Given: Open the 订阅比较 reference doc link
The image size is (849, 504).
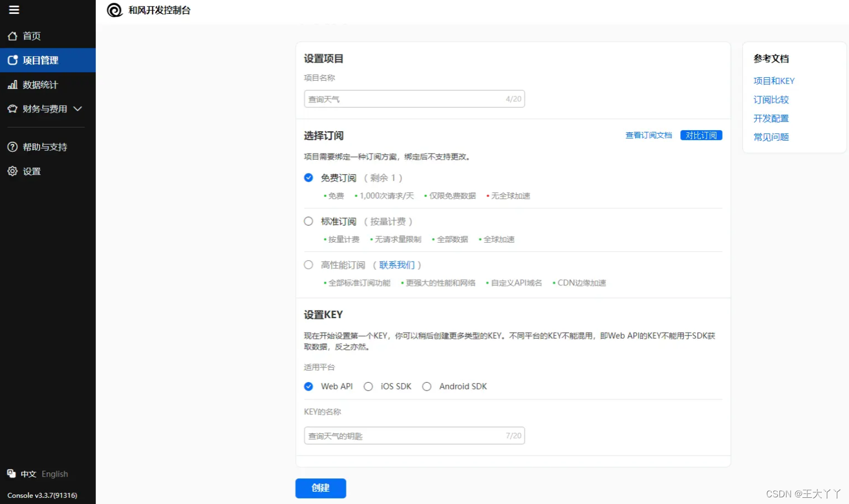Looking at the screenshot, I should coord(771,100).
